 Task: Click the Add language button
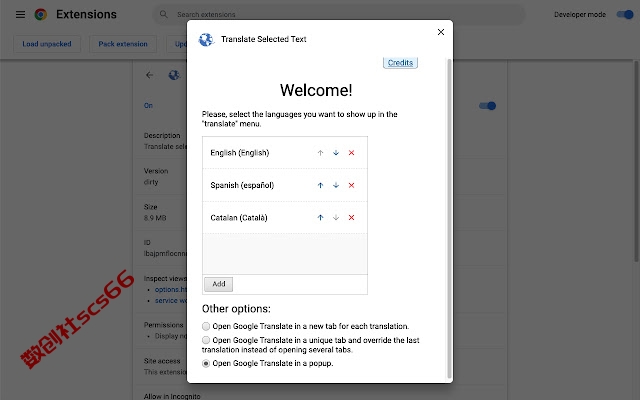[x=219, y=284]
